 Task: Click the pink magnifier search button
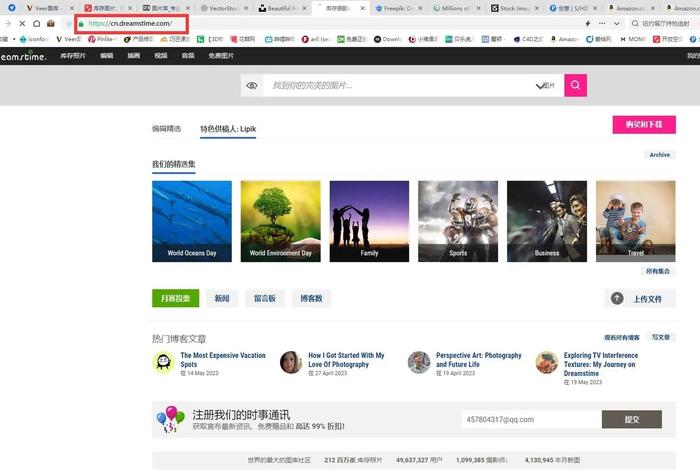tap(575, 85)
